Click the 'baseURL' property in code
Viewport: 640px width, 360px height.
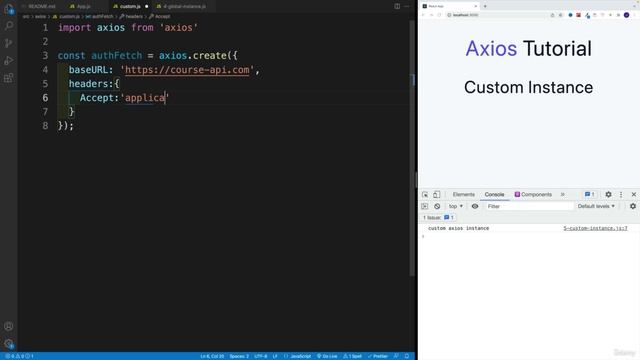[x=88, y=70]
